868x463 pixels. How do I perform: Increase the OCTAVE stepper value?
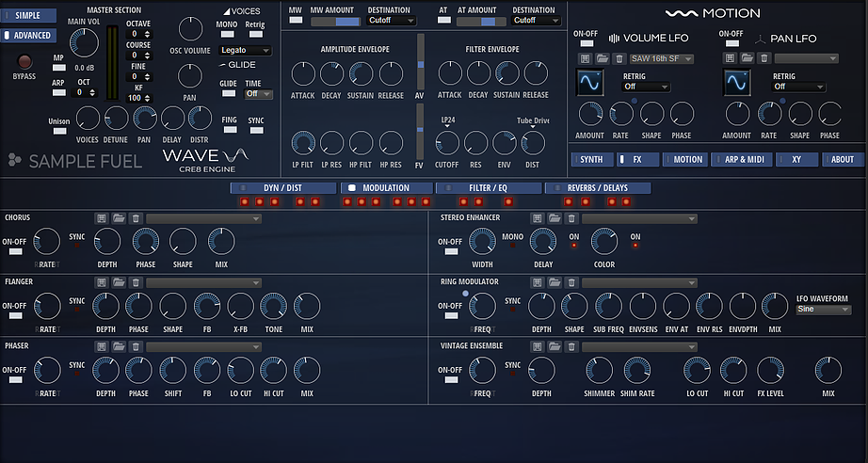[147, 32]
